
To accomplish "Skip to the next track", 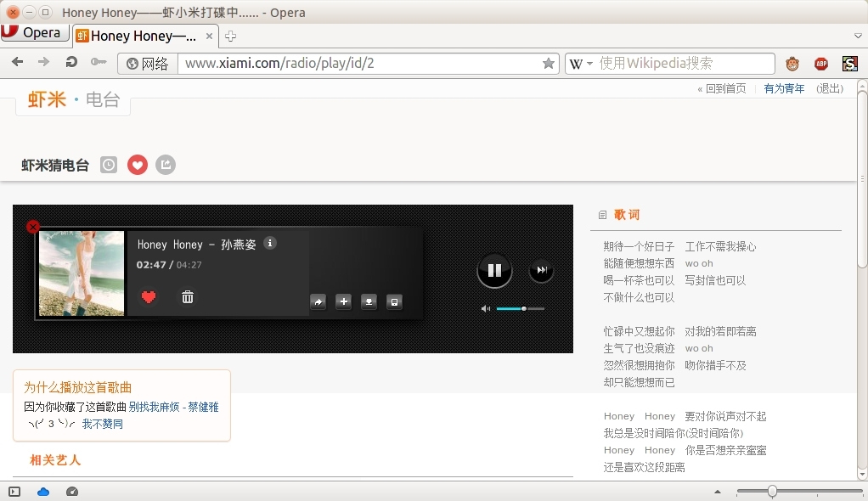I will 542,270.
